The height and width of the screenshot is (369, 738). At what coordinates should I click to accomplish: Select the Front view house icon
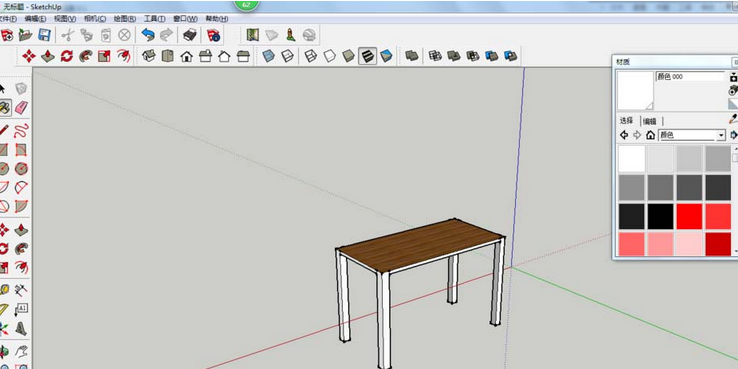click(x=186, y=56)
